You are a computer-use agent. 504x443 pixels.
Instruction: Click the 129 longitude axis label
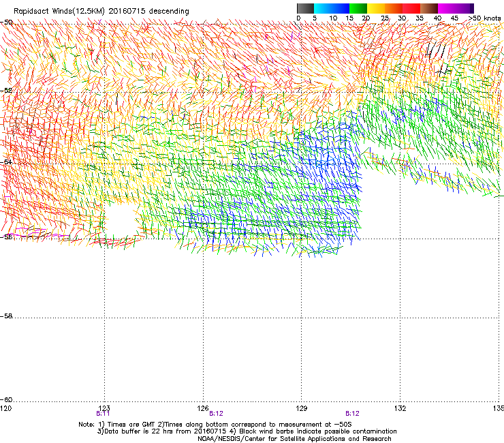302,408
